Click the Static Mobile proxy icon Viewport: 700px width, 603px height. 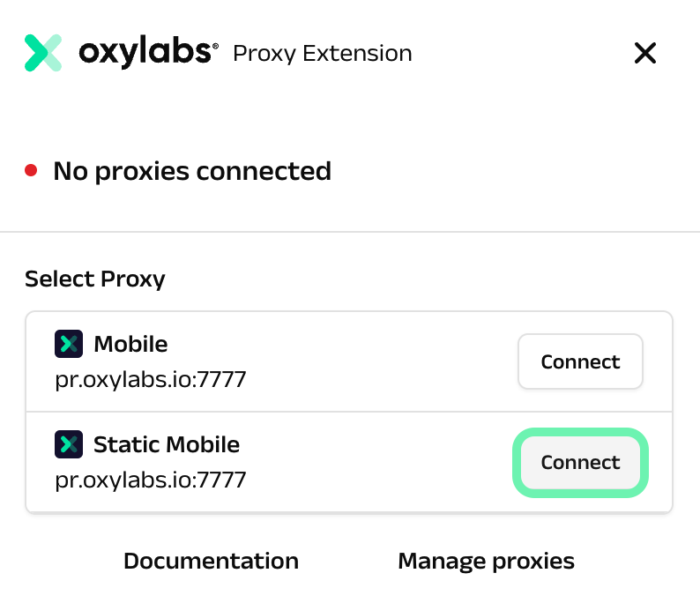(68, 443)
